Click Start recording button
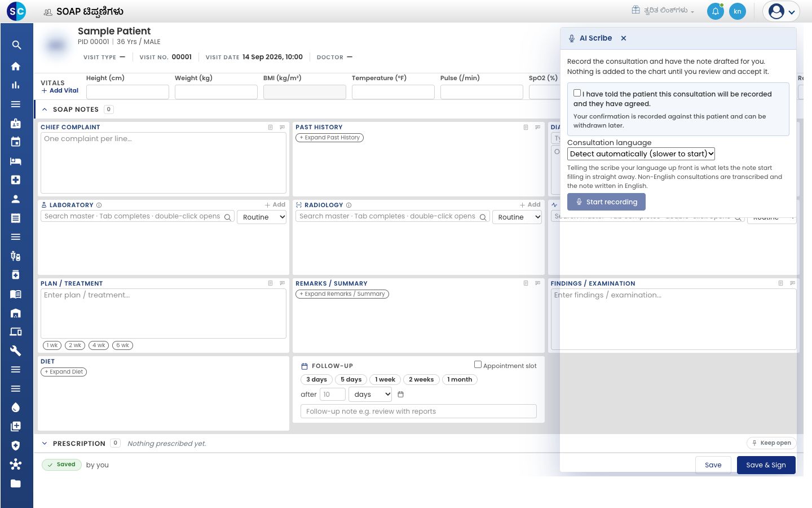Screen dimensions: 812x508 point(606,202)
